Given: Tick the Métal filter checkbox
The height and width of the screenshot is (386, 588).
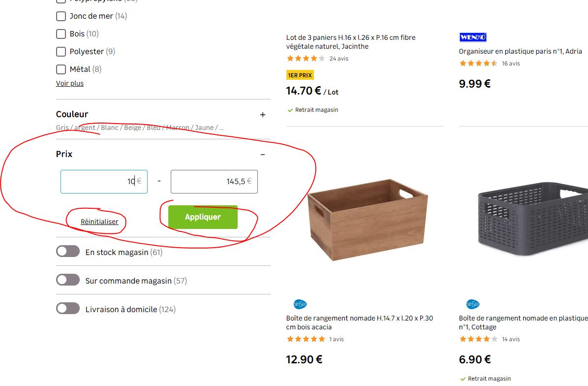Looking at the screenshot, I should tap(61, 69).
